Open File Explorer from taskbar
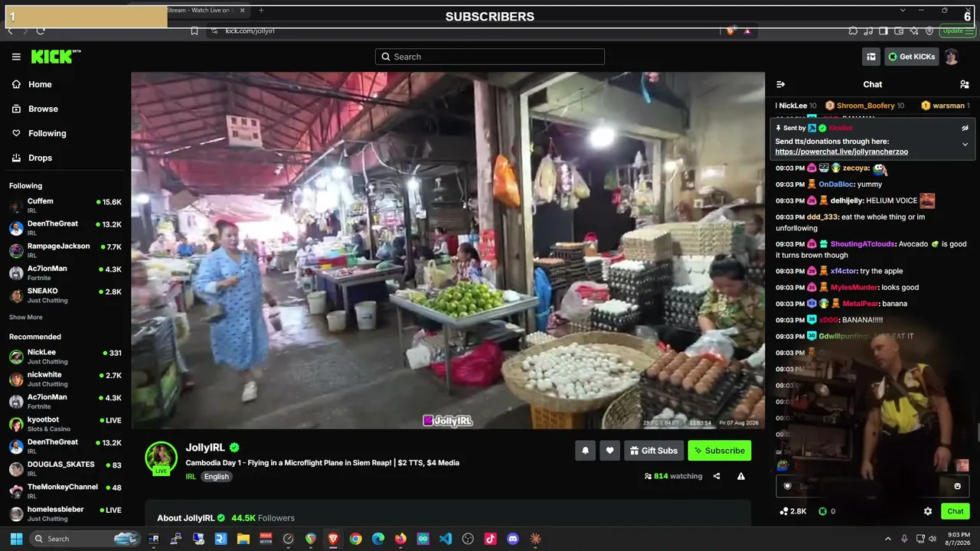This screenshot has height=551, width=980. click(x=243, y=539)
